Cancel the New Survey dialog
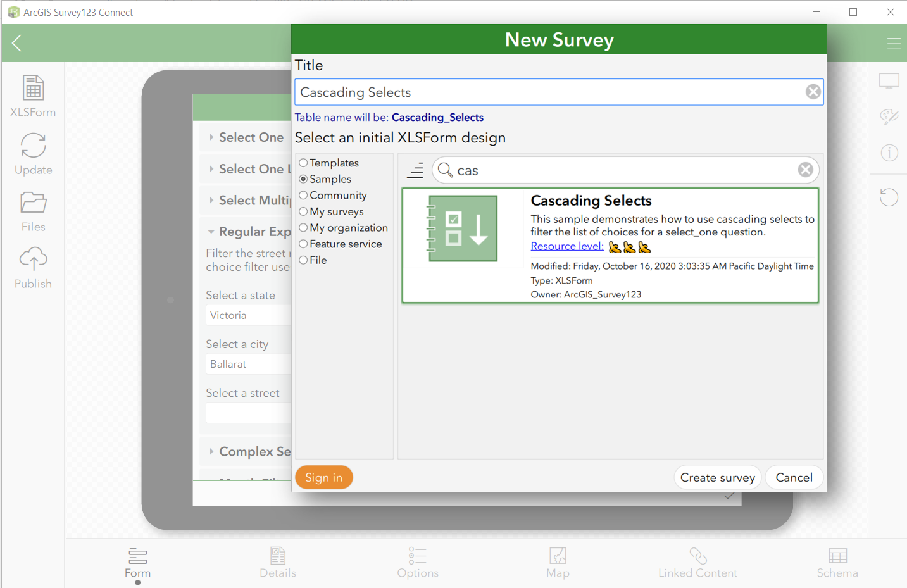907x588 pixels. pyautogui.click(x=794, y=477)
